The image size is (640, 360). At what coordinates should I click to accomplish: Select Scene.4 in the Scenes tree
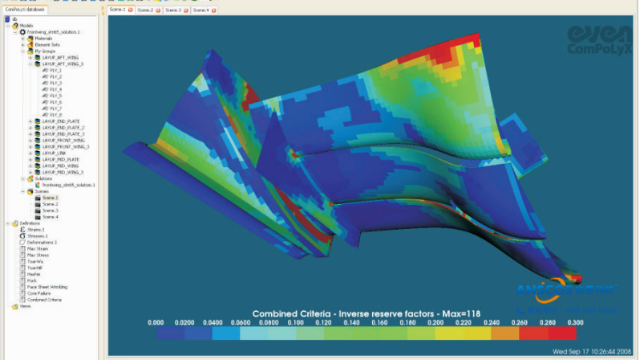[x=50, y=217]
